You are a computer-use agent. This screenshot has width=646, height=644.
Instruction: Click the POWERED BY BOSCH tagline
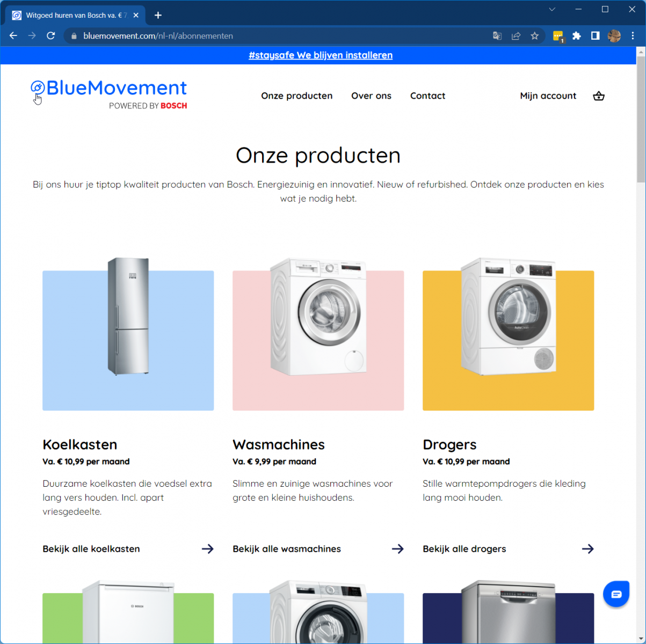pos(148,106)
